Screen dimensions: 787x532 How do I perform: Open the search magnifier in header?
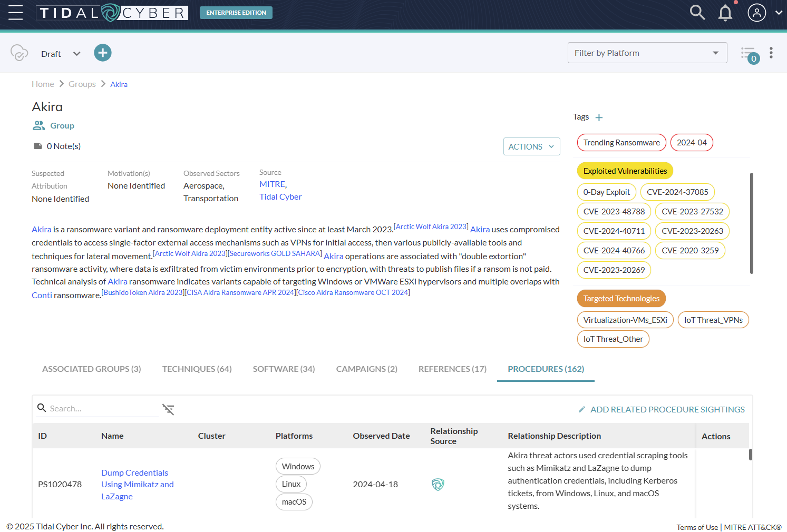pyautogui.click(x=697, y=12)
